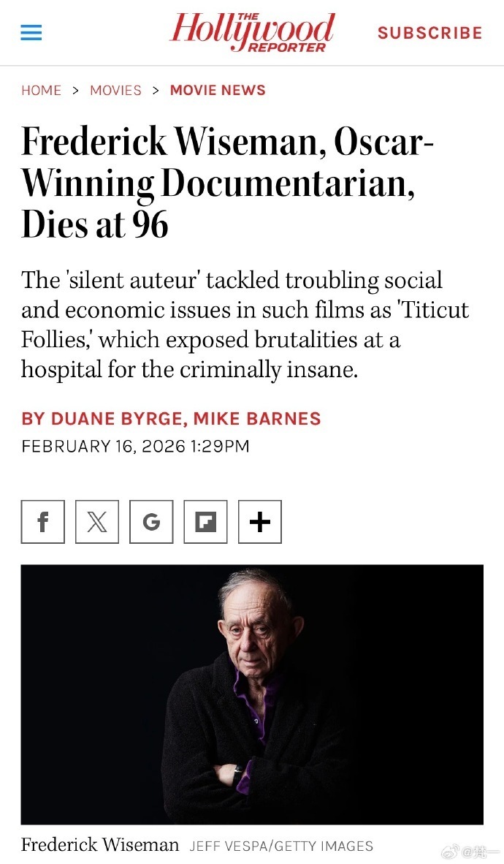Viewport: 504px width, 864px height.
Task: Open MOVIES breadcrumb section
Action: pyautogui.click(x=115, y=91)
